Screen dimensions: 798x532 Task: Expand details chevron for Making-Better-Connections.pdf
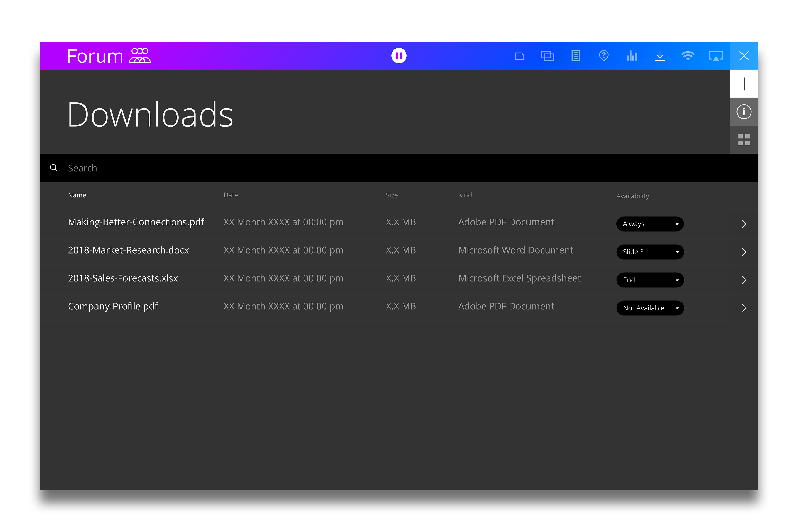click(744, 224)
